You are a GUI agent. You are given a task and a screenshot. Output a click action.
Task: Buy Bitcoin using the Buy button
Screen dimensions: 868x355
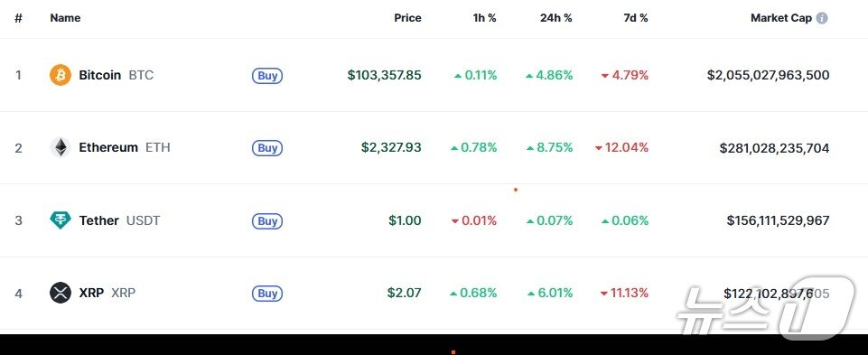coord(267,75)
